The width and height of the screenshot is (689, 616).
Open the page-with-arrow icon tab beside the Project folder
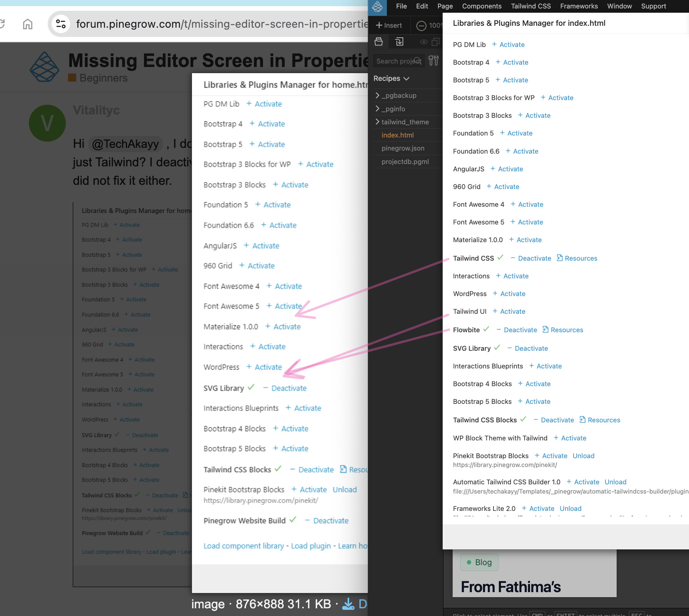tap(400, 42)
